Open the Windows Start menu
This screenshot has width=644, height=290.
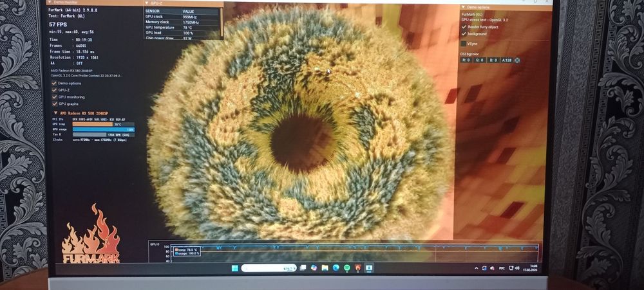pyautogui.click(x=234, y=268)
